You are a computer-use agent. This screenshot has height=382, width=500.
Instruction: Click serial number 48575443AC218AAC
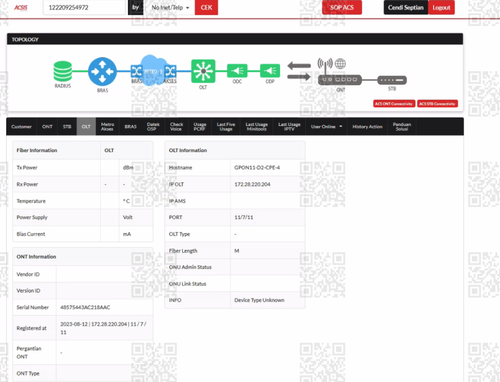(85, 307)
